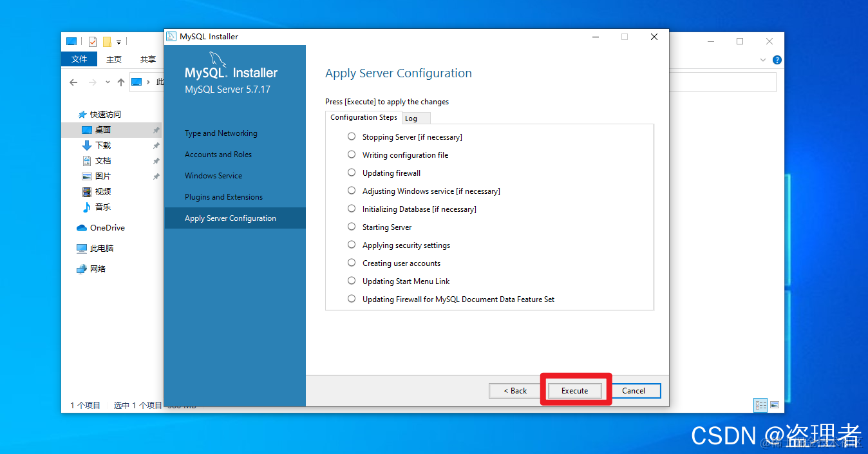
Task: Click the pin icon next to 图片
Action: pos(156,176)
